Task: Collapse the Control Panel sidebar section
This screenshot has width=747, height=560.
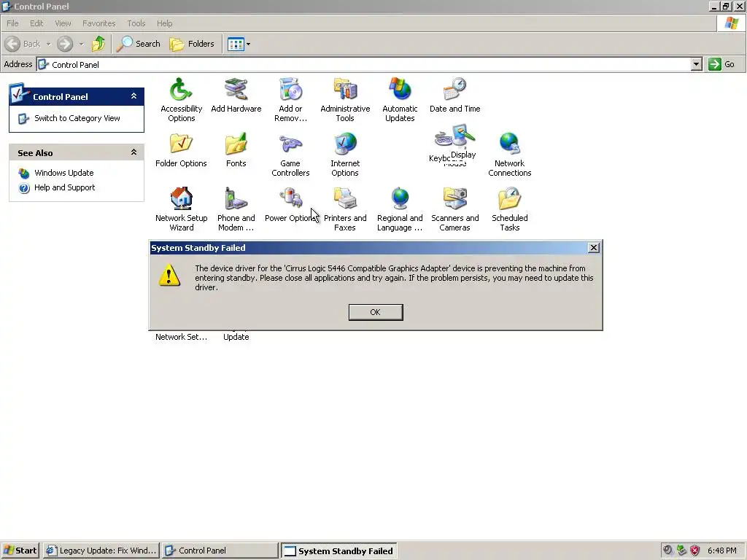Action: 134,96
